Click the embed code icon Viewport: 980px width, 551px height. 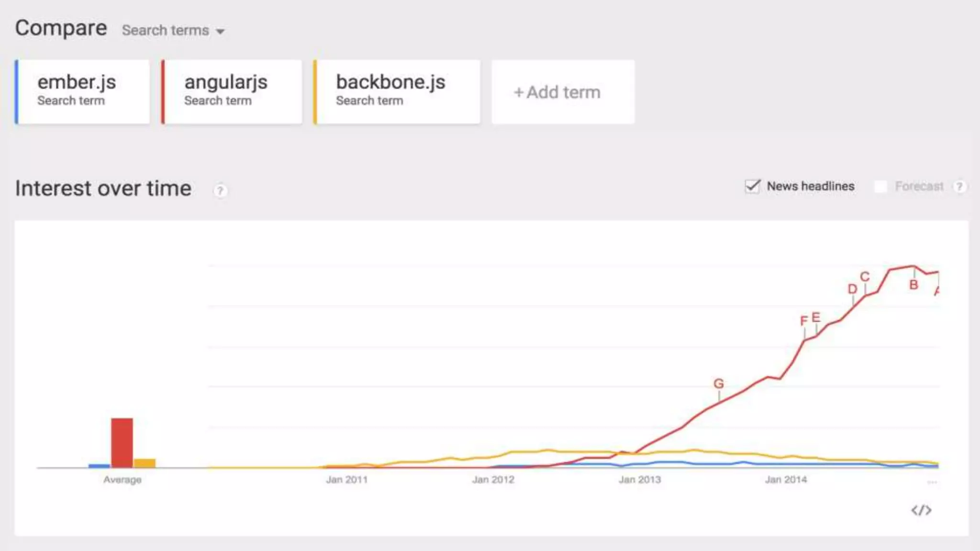point(921,510)
